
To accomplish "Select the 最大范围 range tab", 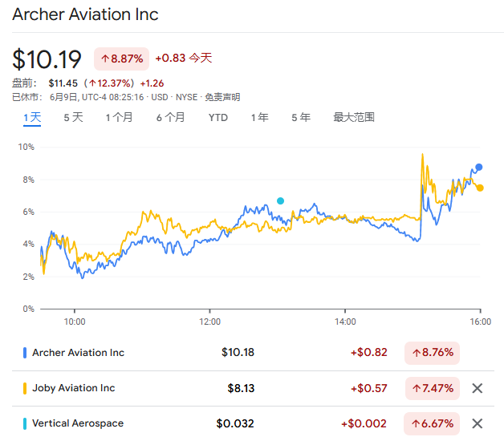I will coord(354,118).
